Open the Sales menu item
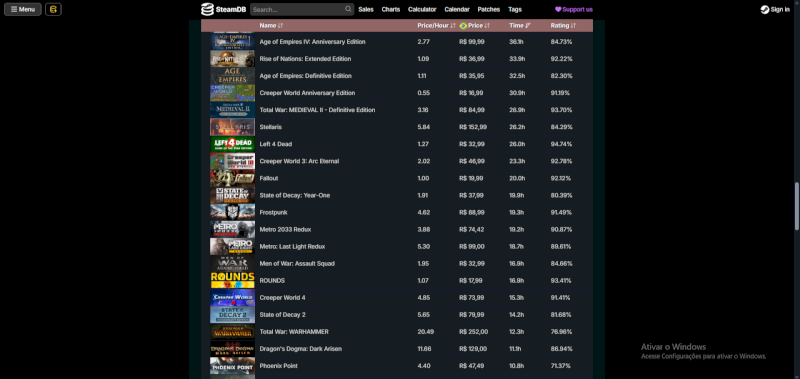 (x=366, y=9)
